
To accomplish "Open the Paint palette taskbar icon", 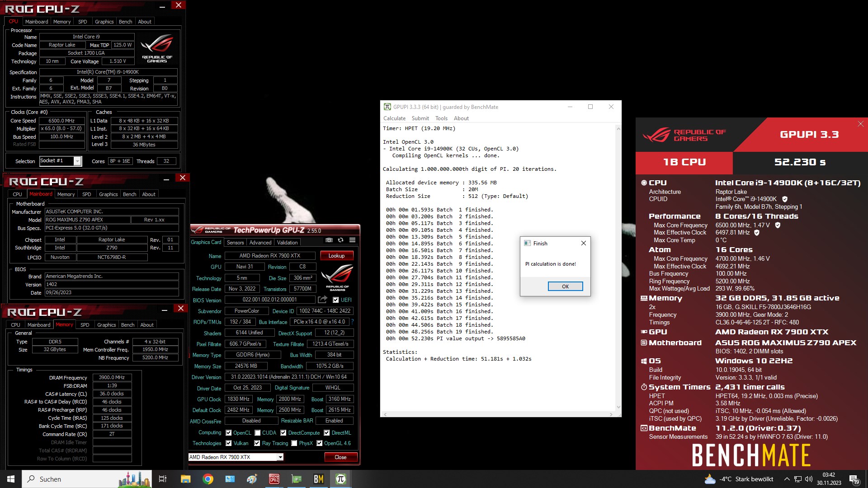I will [252, 479].
